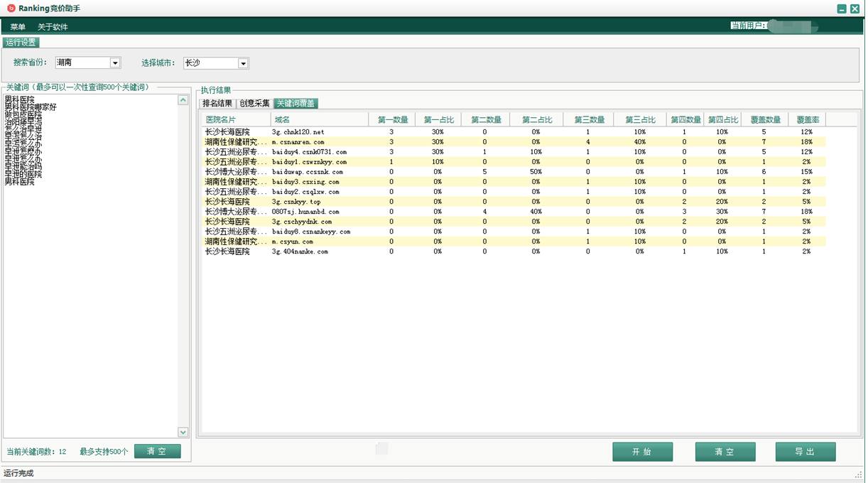Viewport: 868px width, 483px height.
Task: Select the row with domain 3g.csnkyy.top
Action: click(514, 202)
